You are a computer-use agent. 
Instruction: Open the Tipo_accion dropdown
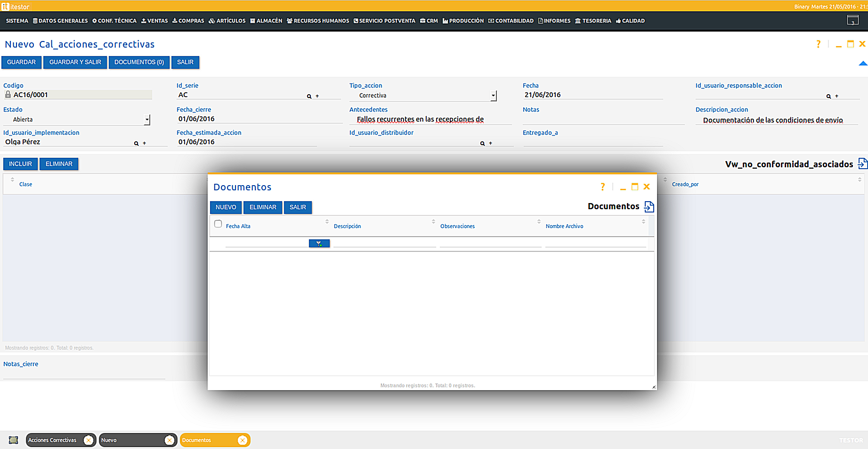(x=493, y=96)
